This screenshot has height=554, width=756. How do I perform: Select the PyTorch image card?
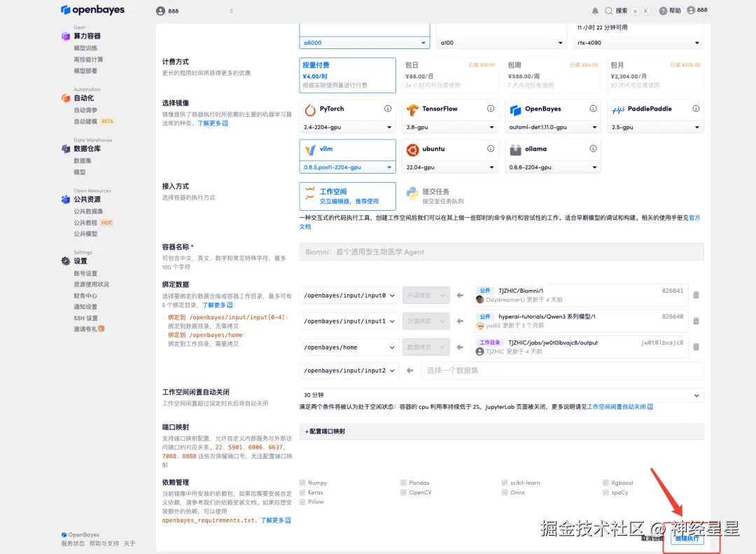coord(347,109)
